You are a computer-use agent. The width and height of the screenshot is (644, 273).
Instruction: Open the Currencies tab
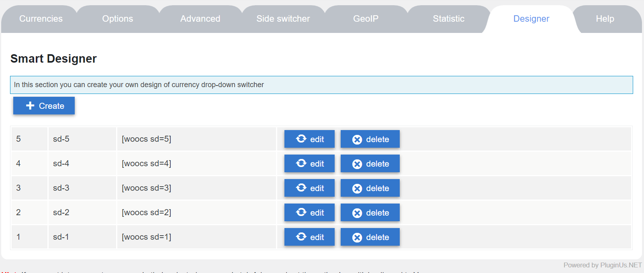click(41, 19)
